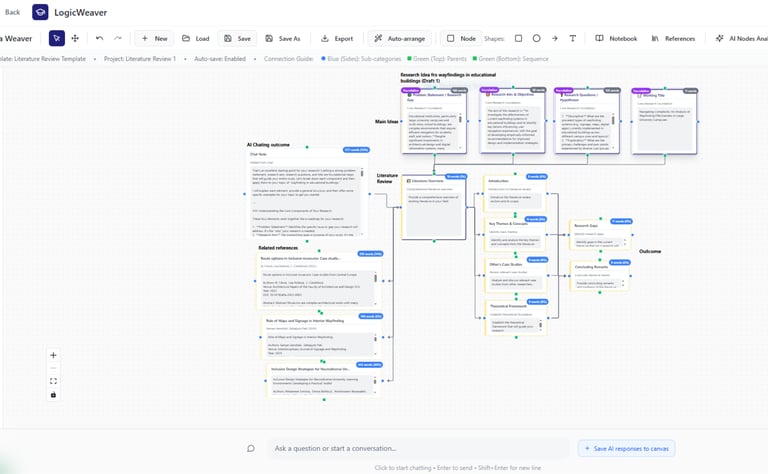
Task: Select the Research Gaps node
Action: [x=600, y=235]
